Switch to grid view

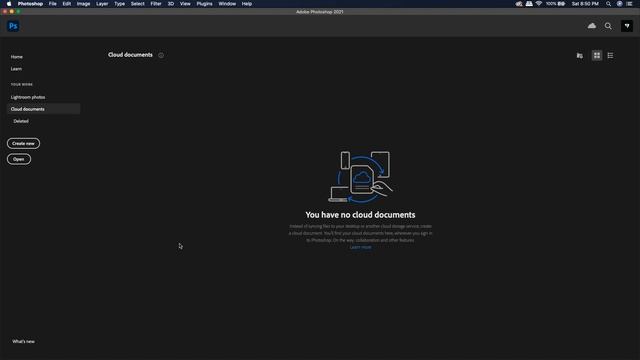point(597,56)
